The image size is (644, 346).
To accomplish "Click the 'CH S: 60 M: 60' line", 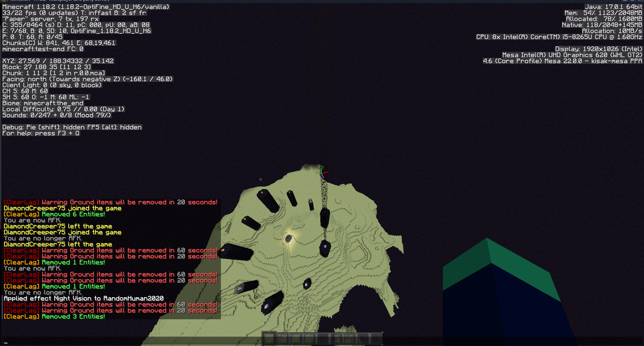I will click(x=25, y=91).
